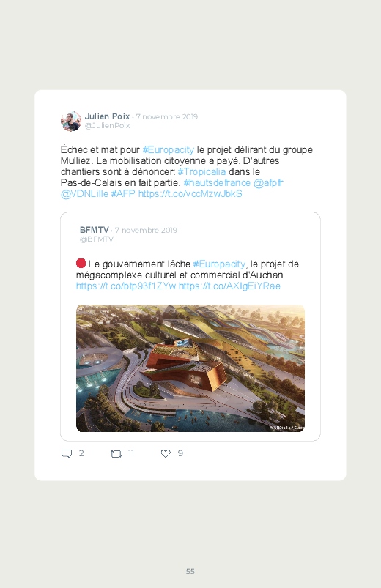
Task: Click the BFMTV account name
Action: 95,230
